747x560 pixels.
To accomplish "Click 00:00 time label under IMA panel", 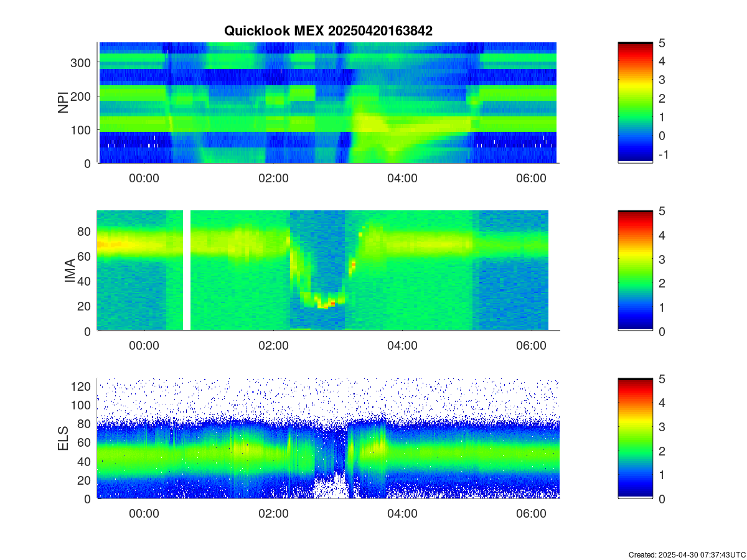I will click(x=144, y=346).
